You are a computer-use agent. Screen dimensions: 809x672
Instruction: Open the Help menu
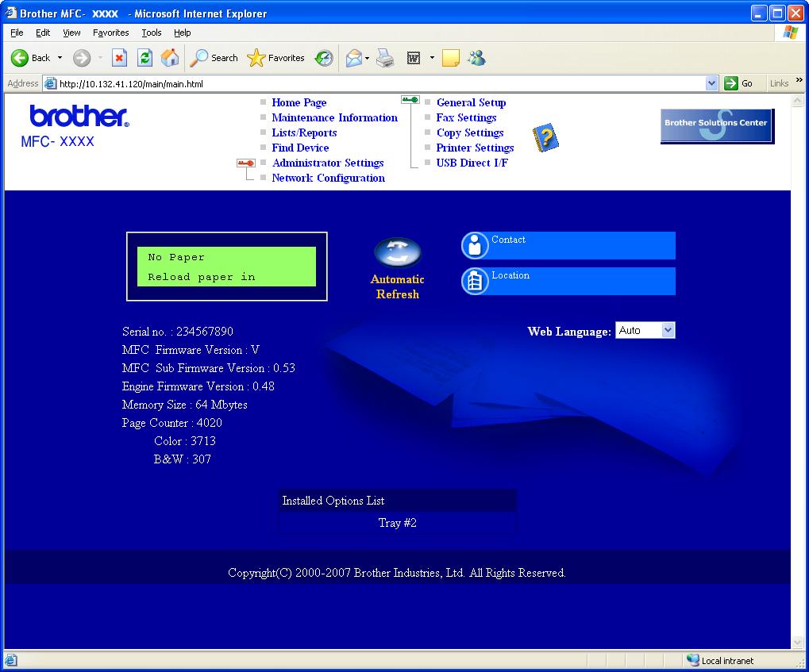pos(182,33)
